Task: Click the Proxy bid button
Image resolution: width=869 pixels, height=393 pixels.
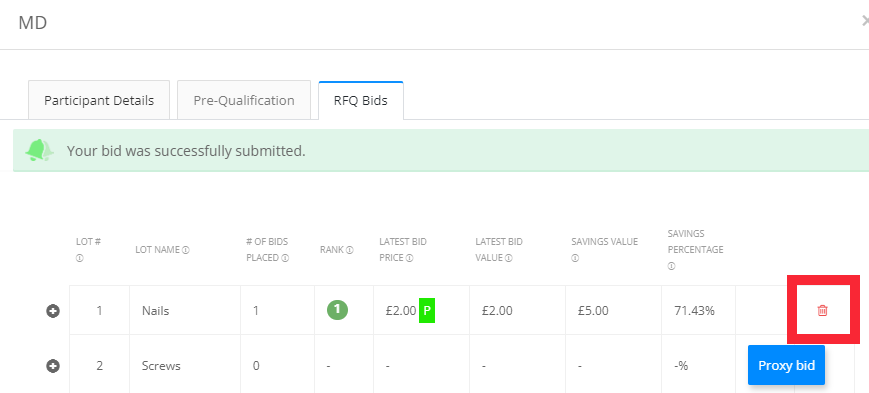Action: click(786, 365)
